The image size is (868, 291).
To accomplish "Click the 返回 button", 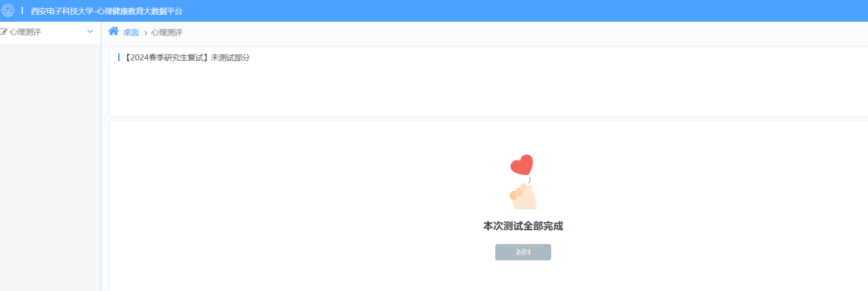I will coord(523,252).
